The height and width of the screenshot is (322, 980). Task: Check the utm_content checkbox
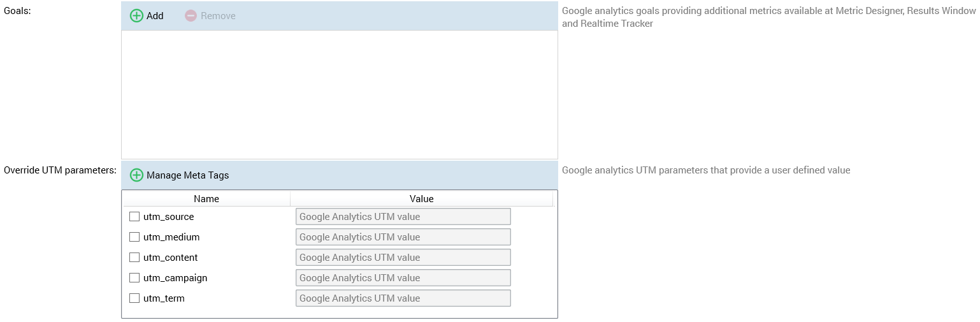pyautogui.click(x=134, y=258)
